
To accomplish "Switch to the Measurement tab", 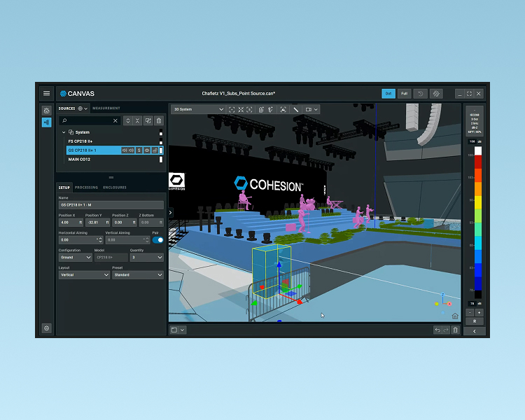I will pyautogui.click(x=106, y=108).
